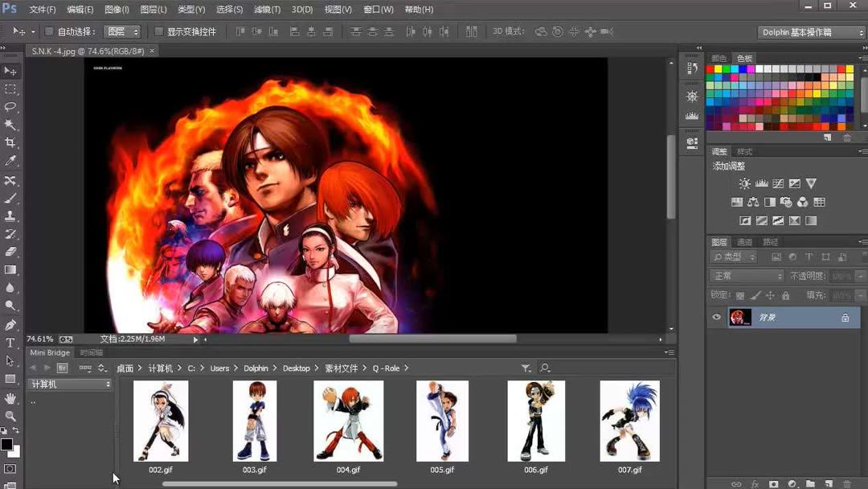Hide the 背景 layer visibility
Viewport: 868px width, 489px height.
point(717,317)
